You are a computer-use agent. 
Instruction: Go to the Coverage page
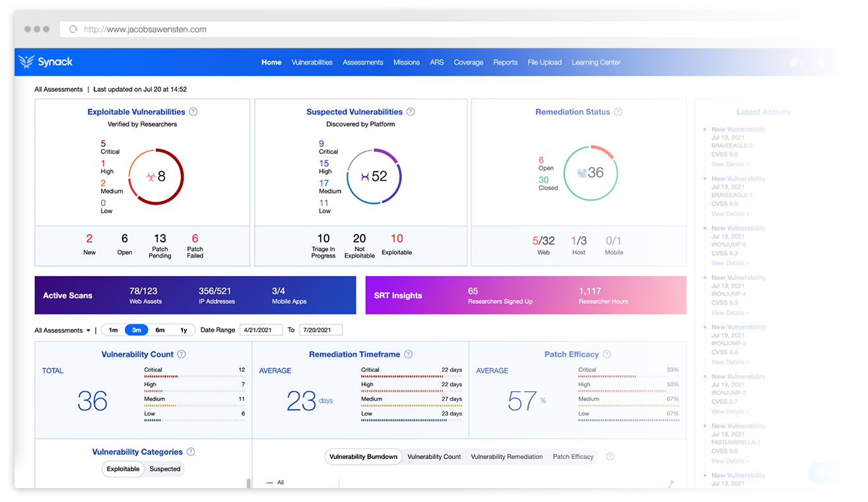469,62
